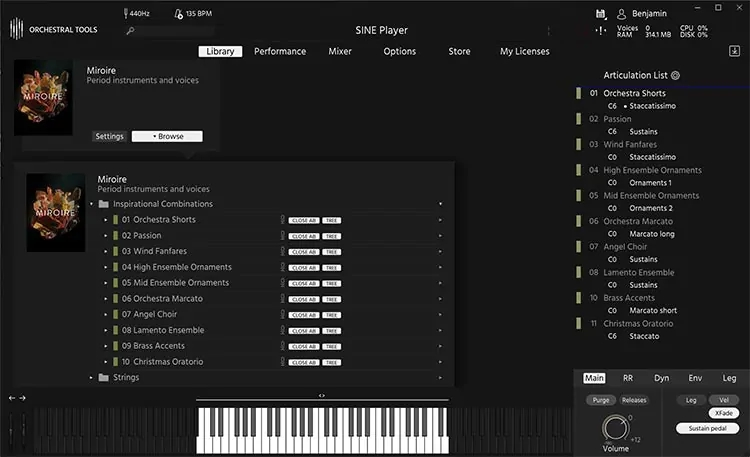Screen dimensions: 750x457
Task: Expand the Strings folder
Action: 91,378
